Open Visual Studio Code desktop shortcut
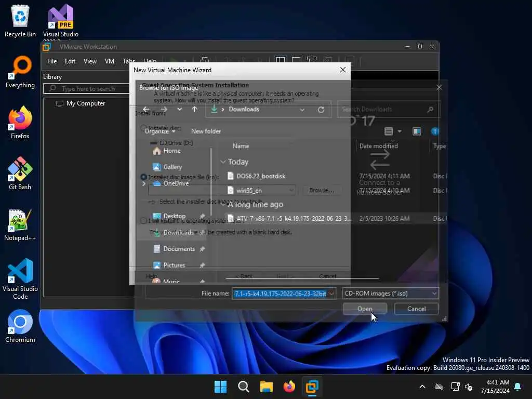The width and height of the screenshot is (532, 399). [20, 279]
